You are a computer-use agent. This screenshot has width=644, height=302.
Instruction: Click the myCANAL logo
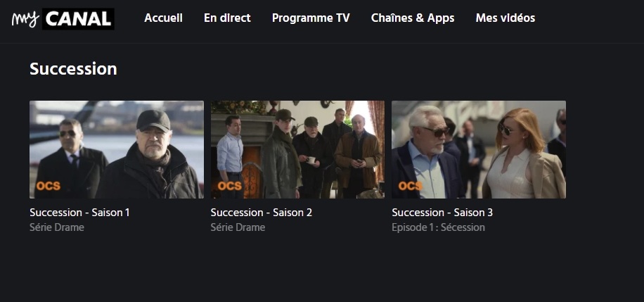[x=63, y=19]
